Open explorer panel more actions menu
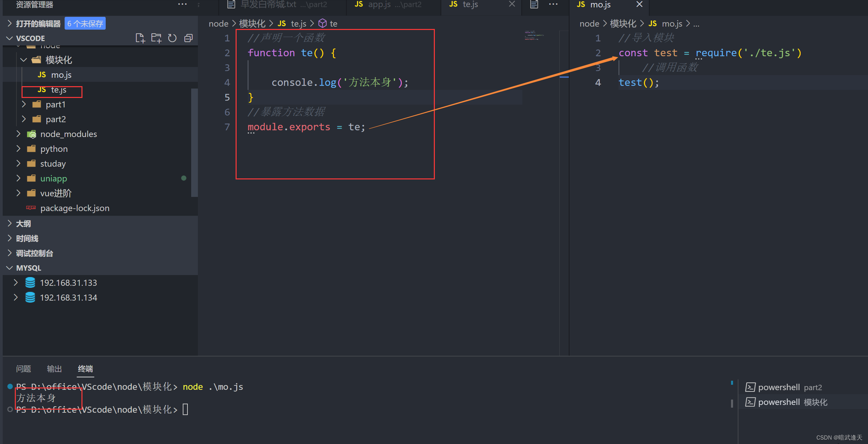868x444 pixels. point(182,4)
